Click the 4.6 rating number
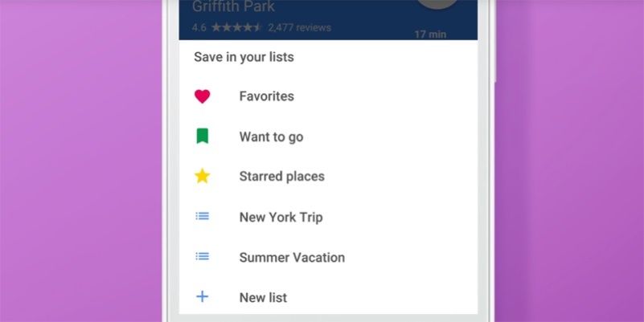This screenshot has height=322, width=644. click(x=199, y=27)
